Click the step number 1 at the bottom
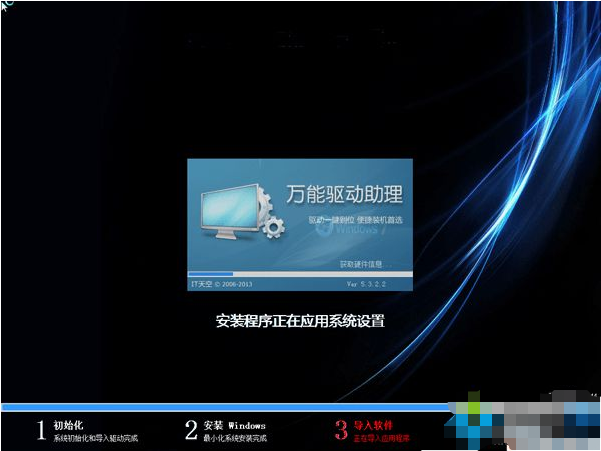601x451 pixels. point(41,430)
